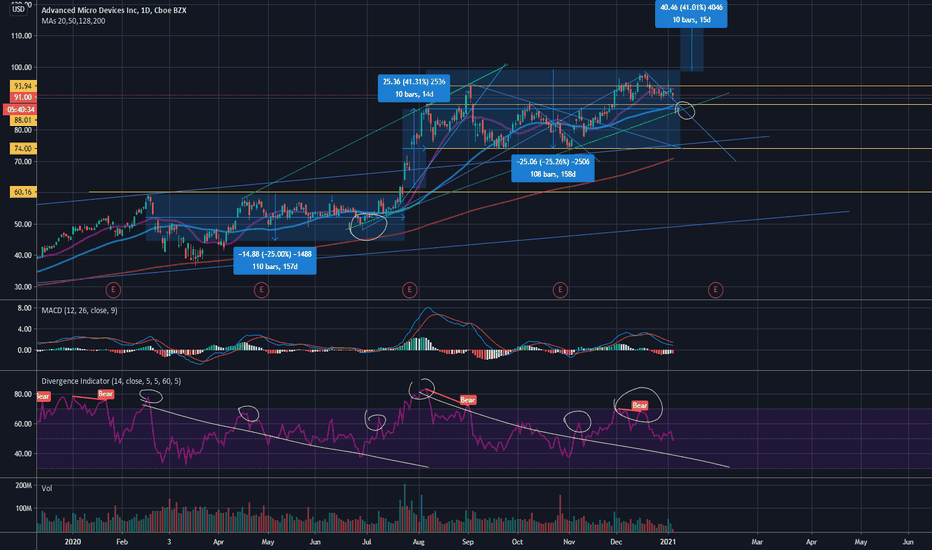This screenshot has width=932, height=550.
Task: Select the MACD (12, 26, close, 9) legend
Action: (79, 310)
